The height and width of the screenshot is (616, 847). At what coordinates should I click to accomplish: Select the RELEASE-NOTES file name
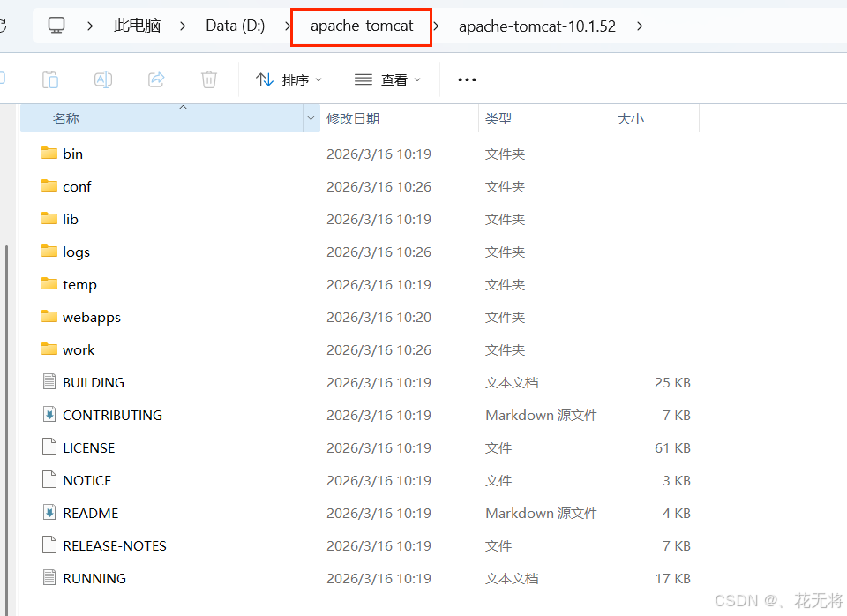115,545
